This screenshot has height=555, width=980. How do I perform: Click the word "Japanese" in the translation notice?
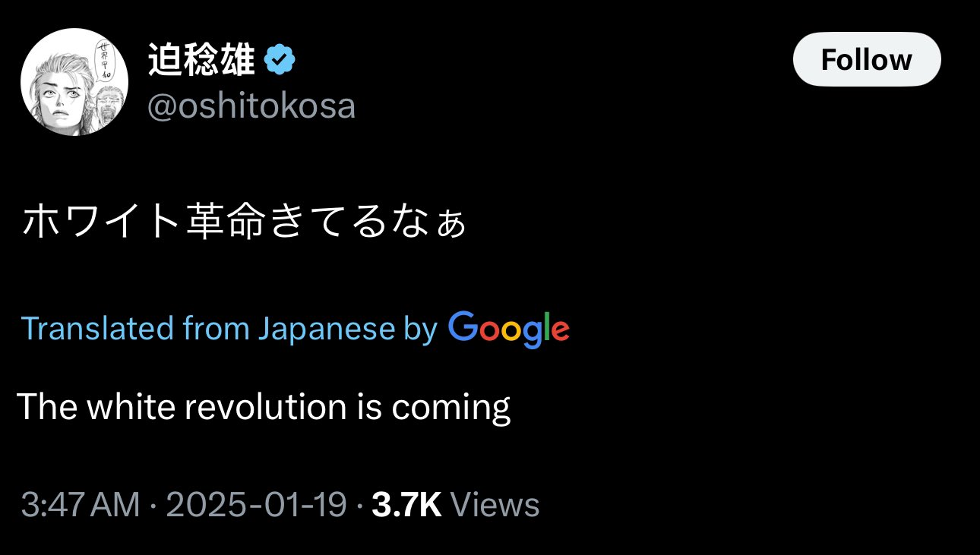(x=326, y=329)
